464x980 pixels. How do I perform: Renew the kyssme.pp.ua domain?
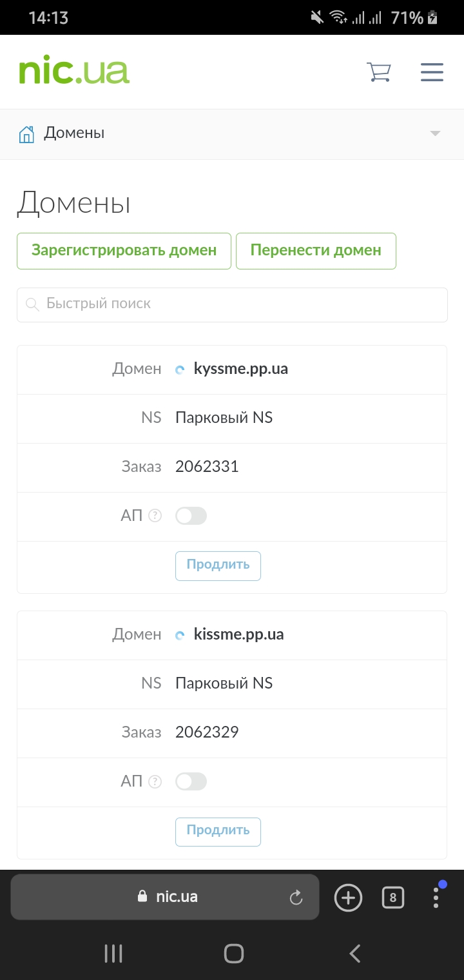click(218, 565)
